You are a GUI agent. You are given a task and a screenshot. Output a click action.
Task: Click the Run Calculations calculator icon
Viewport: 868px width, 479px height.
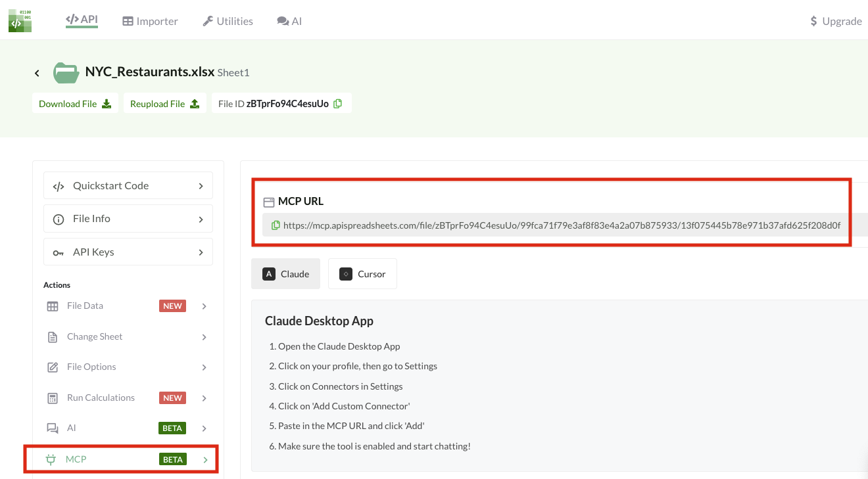[x=52, y=398]
